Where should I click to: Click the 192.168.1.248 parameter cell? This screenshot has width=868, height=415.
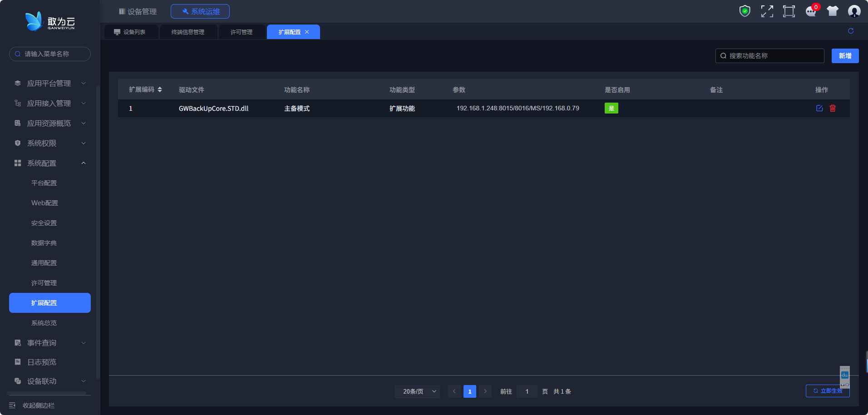pyautogui.click(x=518, y=108)
